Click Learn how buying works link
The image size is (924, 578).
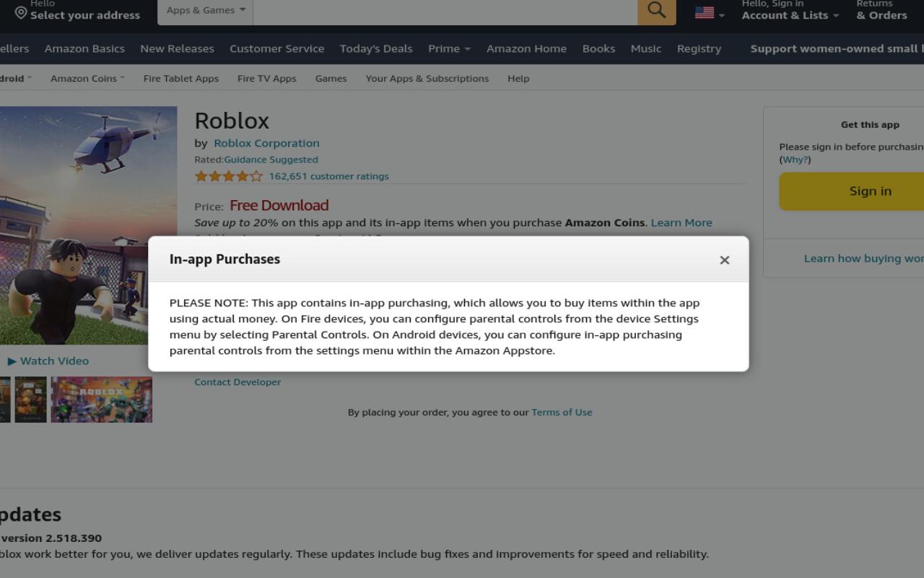[x=864, y=259]
